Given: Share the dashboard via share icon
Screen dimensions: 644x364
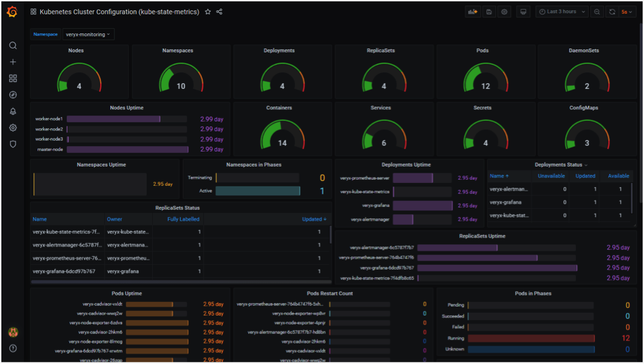Looking at the screenshot, I should 219,12.
